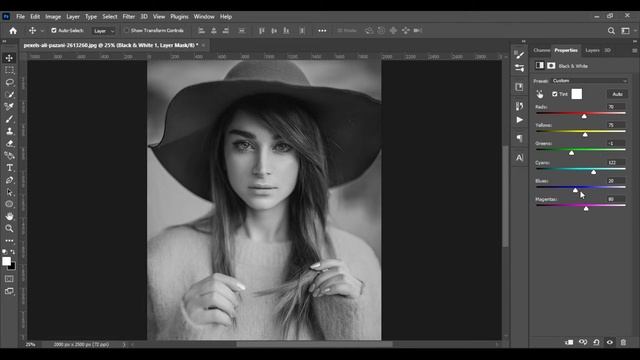This screenshot has height=360, width=640.
Task: Open the Actions panel play icon
Action: 519,120
